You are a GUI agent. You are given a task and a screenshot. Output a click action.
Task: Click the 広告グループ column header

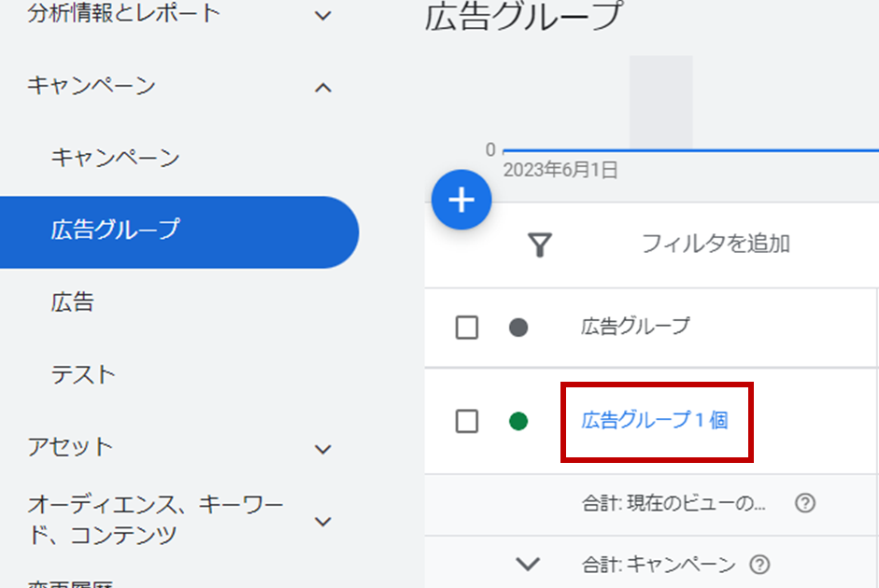click(x=635, y=327)
